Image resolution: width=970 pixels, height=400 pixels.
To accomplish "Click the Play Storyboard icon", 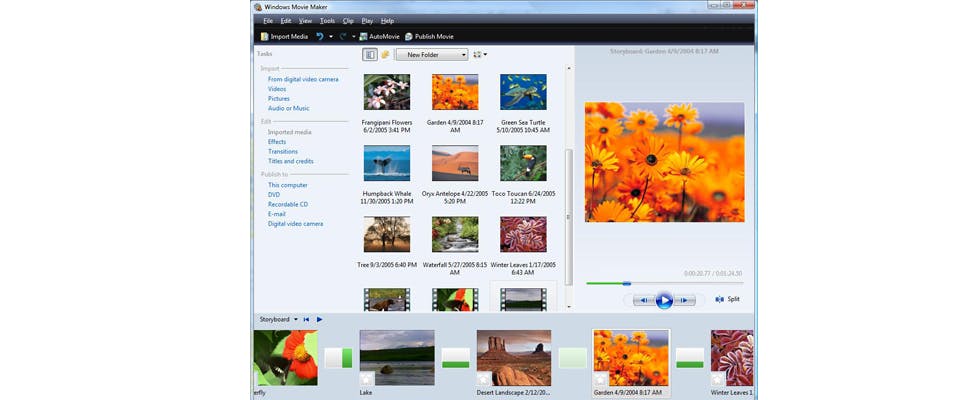I will (319, 320).
